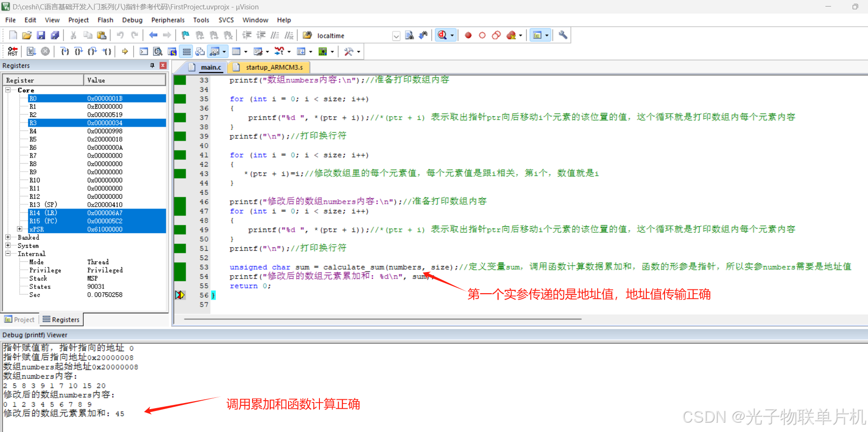Open a file with the folder icon
The image size is (868, 432).
pyautogui.click(x=27, y=35)
